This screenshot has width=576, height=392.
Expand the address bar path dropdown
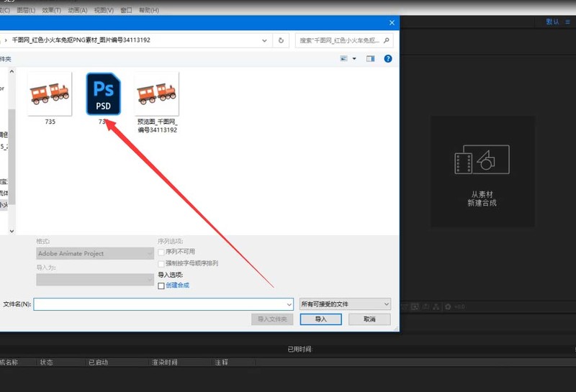264,40
